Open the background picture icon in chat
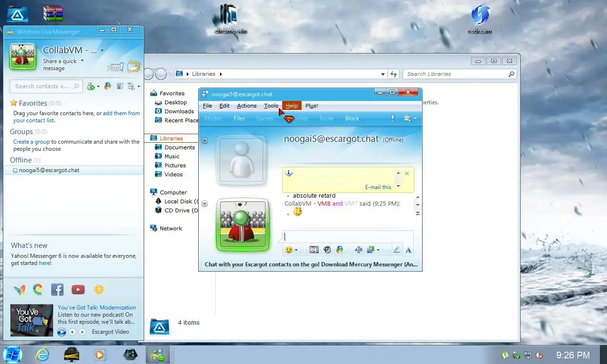The height and width of the screenshot is (364, 607). [371, 250]
